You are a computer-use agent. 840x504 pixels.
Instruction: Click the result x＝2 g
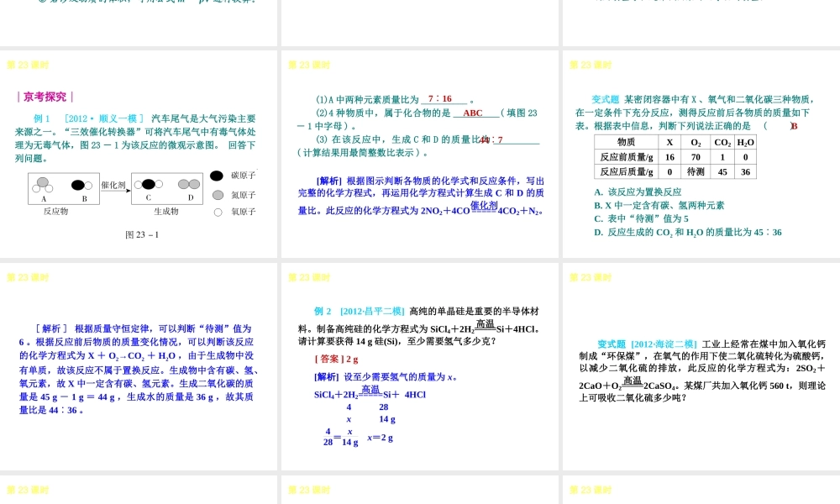tap(380, 438)
